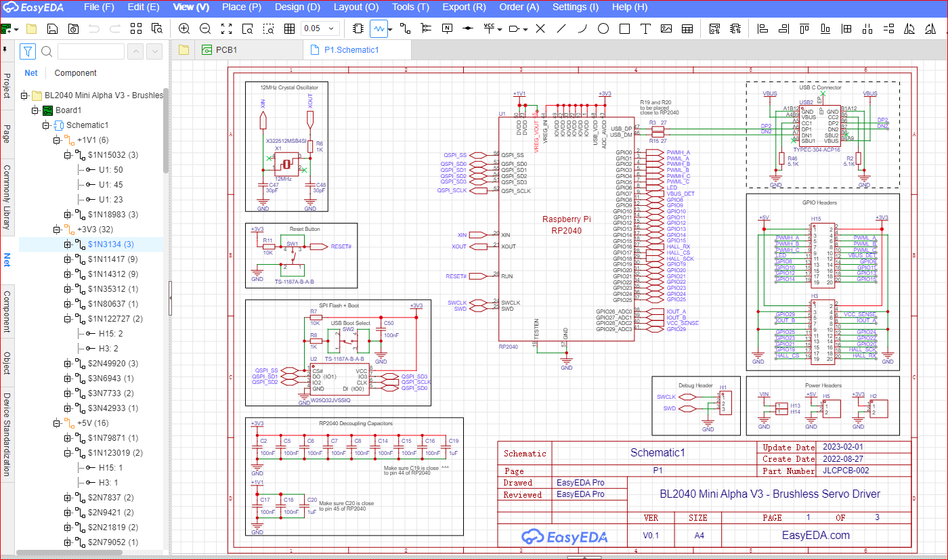Image resolution: width=948 pixels, height=560 pixels.
Task: Collapse the +1V1 net group
Action: coord(57,140)
